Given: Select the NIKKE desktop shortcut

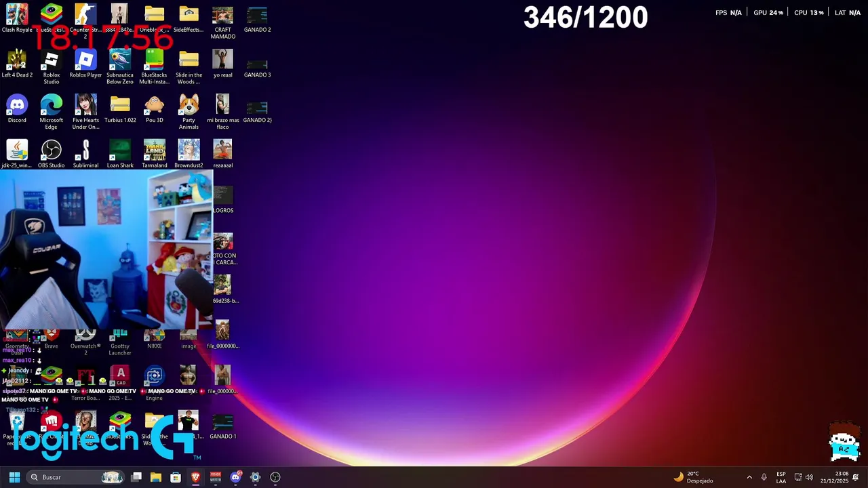Looking at the screenshot, I should pyautogui.click(x=154, y=340).
